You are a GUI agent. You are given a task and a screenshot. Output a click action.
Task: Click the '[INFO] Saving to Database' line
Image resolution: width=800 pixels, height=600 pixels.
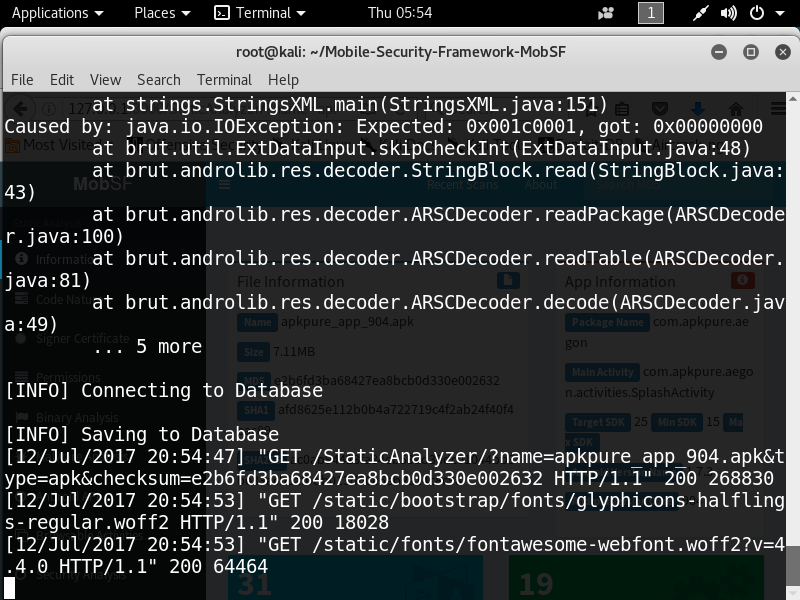[142, 434]
